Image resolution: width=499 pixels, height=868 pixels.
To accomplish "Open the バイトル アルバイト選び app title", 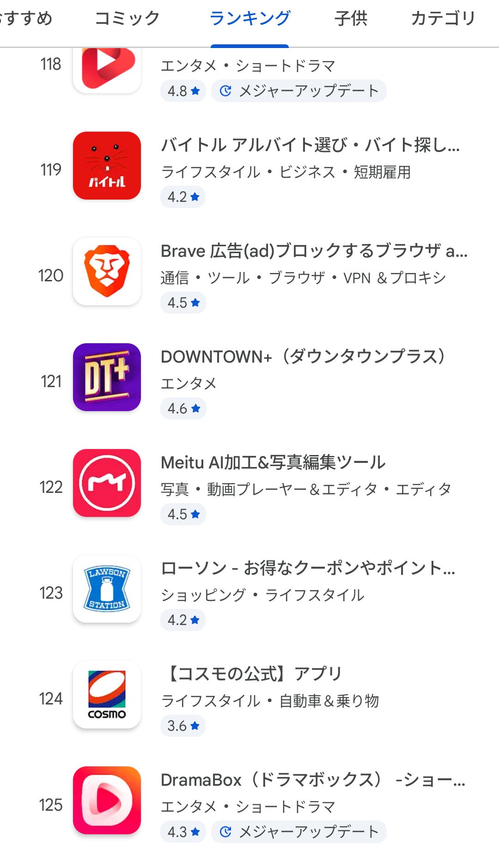I will 310,145.
